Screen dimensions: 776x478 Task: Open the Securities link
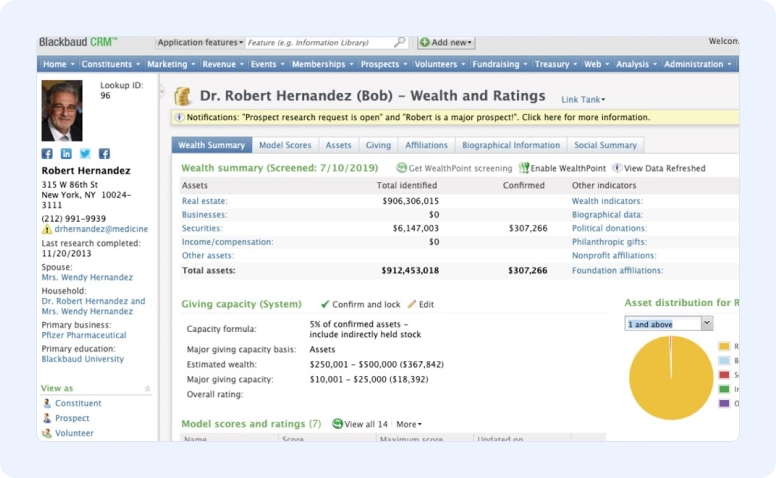pos(202,228)
